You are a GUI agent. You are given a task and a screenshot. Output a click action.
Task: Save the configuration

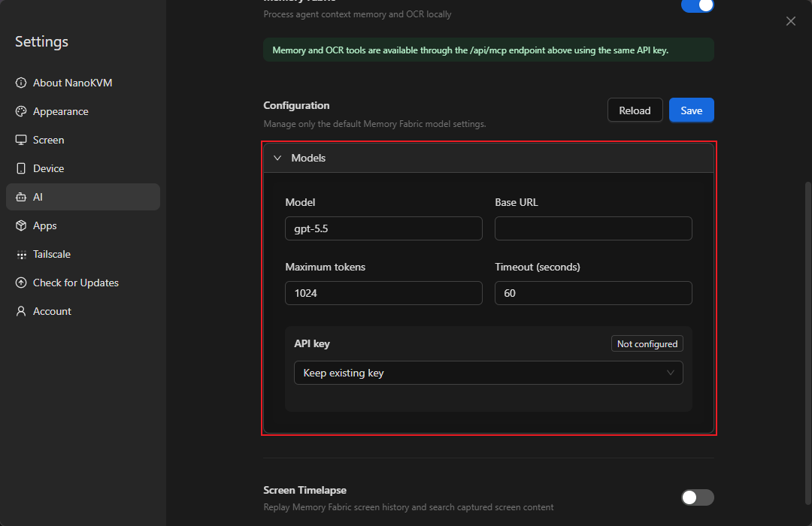(692, 110)
